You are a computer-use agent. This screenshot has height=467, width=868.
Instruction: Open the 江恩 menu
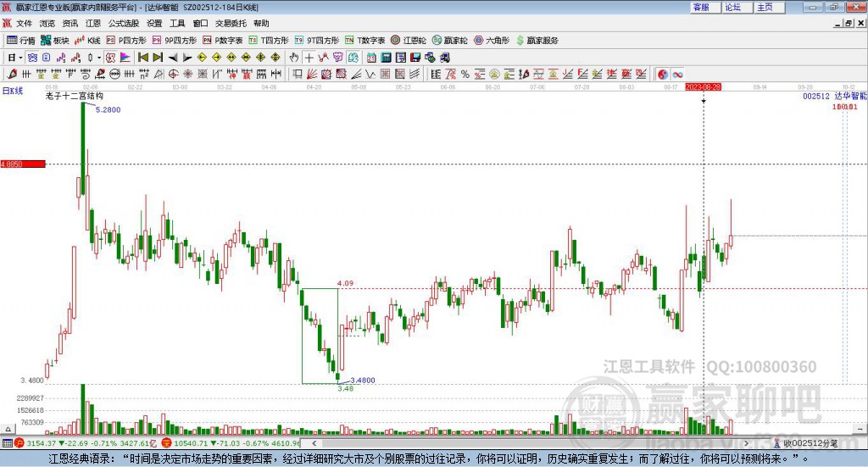click(x=93, y=23)
